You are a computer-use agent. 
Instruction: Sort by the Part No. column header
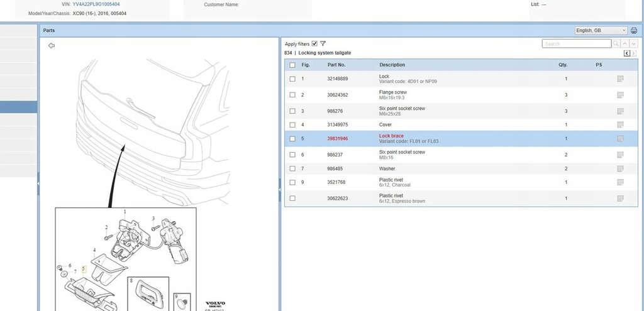[x=336, y=65]
